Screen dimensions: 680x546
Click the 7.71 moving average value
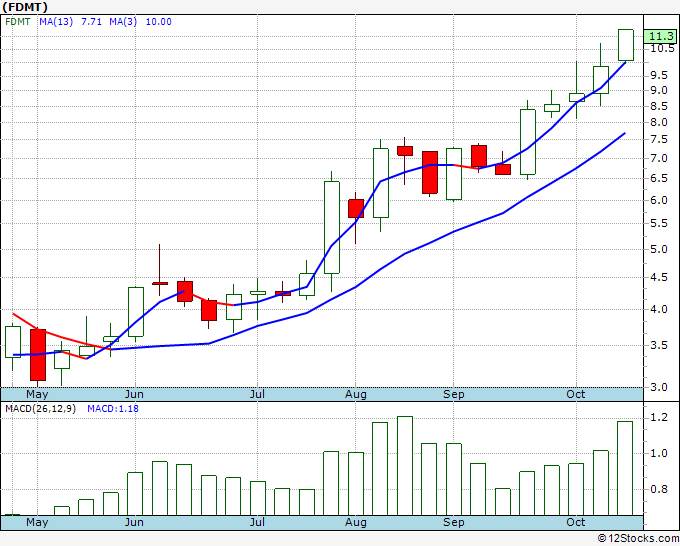coord(92,22)
